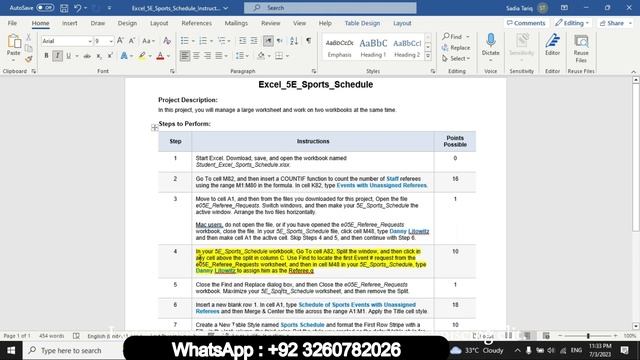The image size is (640, 360).
Task: Expand the Styles gallery
Action: pyautogui.click(x=428, y=56)
